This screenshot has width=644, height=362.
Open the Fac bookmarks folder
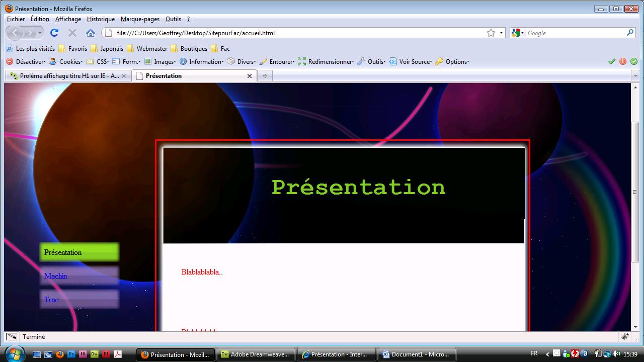click(220, 49)
